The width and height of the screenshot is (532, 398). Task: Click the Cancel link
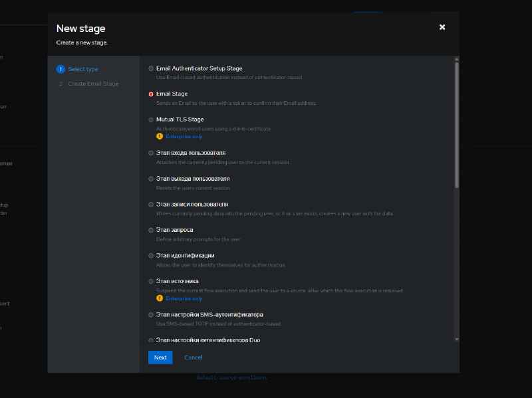[x=193, y=357]
